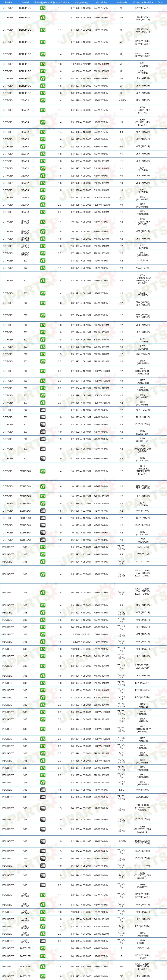Click the 1.4 LPG body cell
The height and width of the screenshot is (980, 167).
pos(122,100)
